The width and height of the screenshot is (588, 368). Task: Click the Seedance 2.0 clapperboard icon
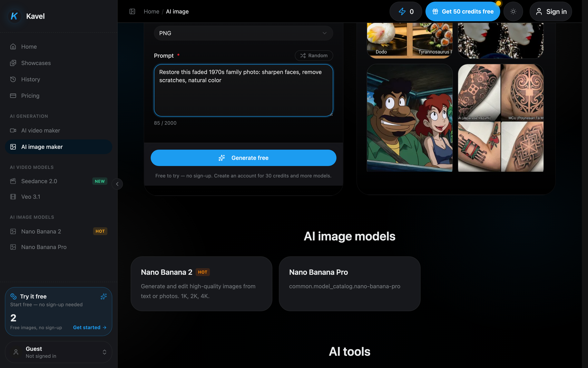[13, 181]
